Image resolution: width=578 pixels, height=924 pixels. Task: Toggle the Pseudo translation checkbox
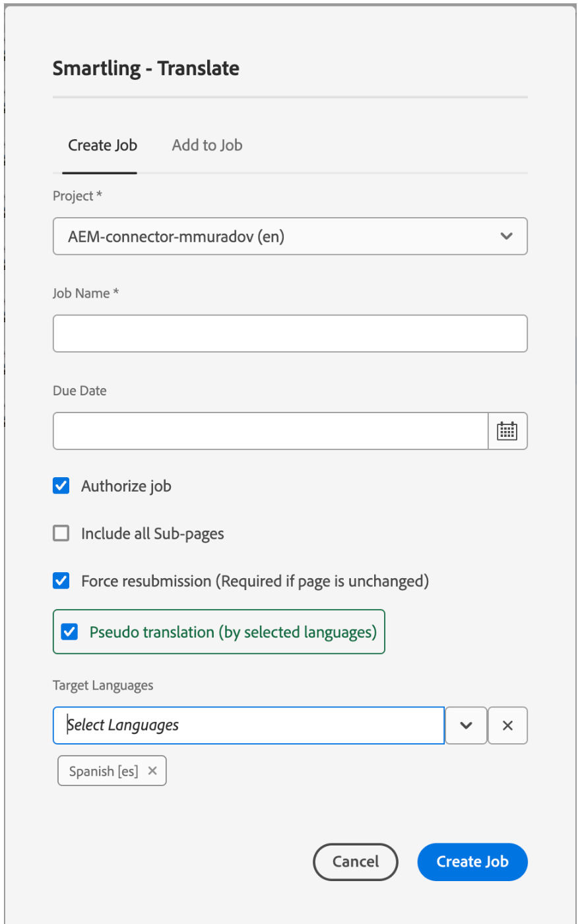(x=69, y=632)
